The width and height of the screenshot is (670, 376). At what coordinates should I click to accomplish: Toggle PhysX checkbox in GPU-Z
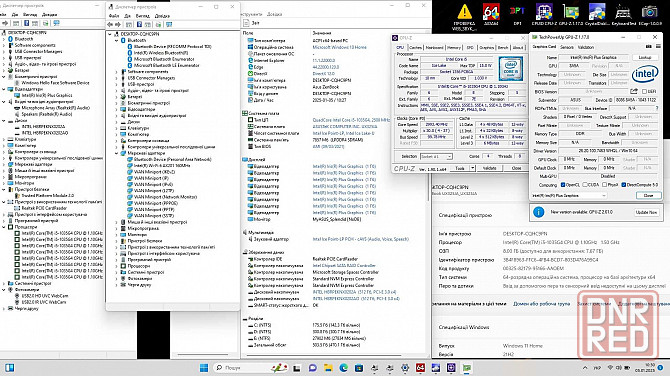pos(604,185)
